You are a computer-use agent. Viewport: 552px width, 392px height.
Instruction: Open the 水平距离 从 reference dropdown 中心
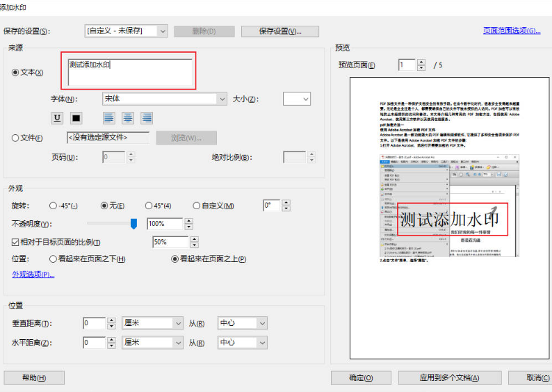pyautogui.click(x=243, y=343)
